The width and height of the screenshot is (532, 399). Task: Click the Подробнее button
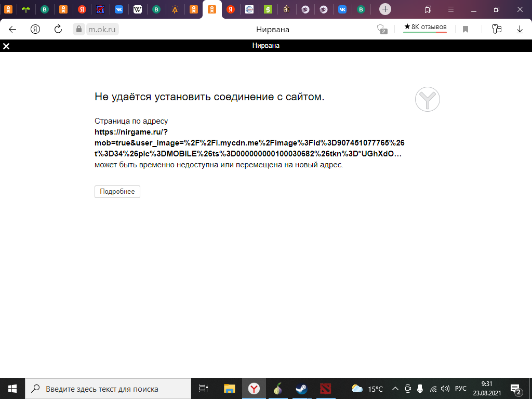pyautogui.click(x=117, y=192)
